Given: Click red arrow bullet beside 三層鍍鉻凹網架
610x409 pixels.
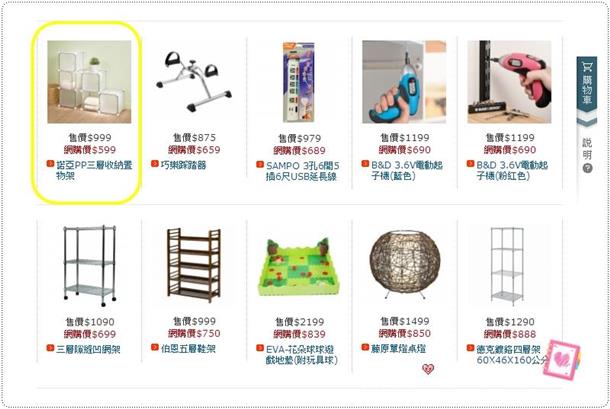Looking at the screenshot, I should (x=50, y=348).
